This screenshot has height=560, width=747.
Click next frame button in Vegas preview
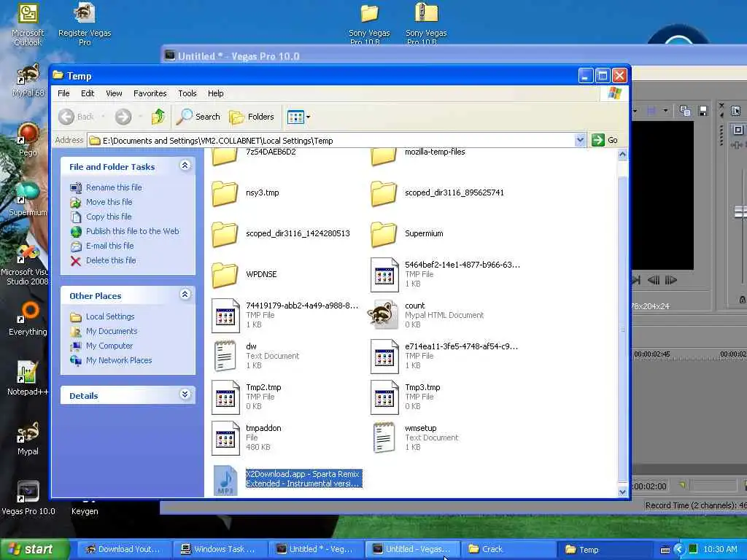click(x=670, y=281)
